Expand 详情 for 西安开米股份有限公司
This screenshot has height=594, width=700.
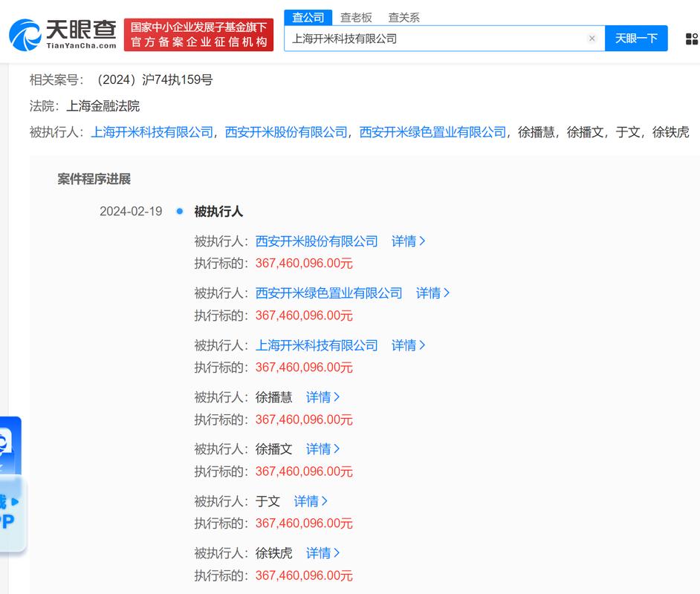coord(408,241)
